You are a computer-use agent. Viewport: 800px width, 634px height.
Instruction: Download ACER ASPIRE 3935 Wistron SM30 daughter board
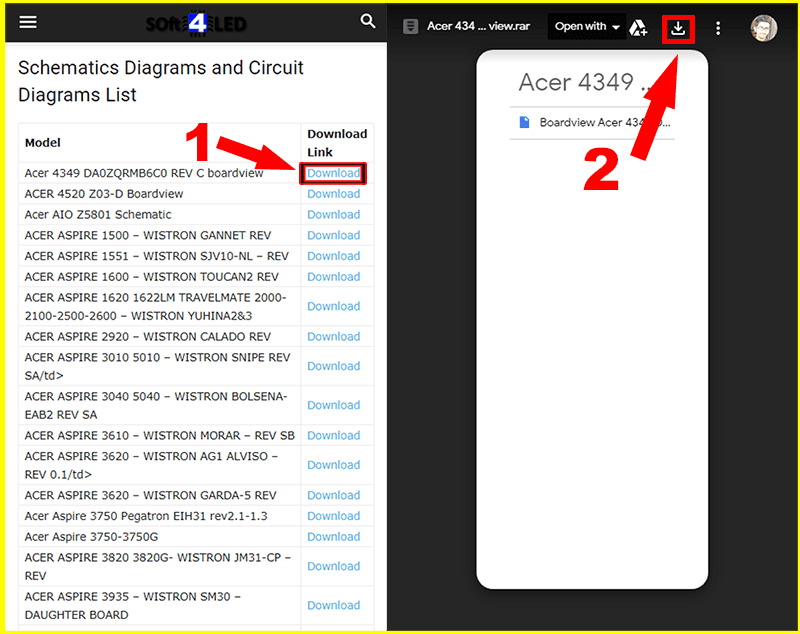[333, 605]
